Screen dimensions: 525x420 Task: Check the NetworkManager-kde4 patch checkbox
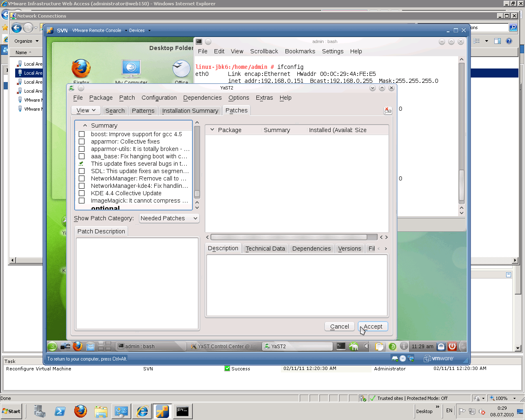tap(82, 186)
